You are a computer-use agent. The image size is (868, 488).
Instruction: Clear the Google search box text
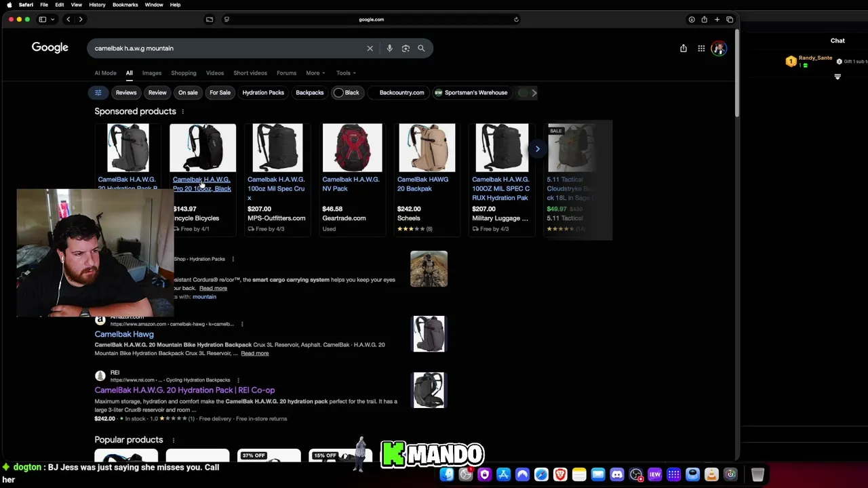(x=370, y=48)
